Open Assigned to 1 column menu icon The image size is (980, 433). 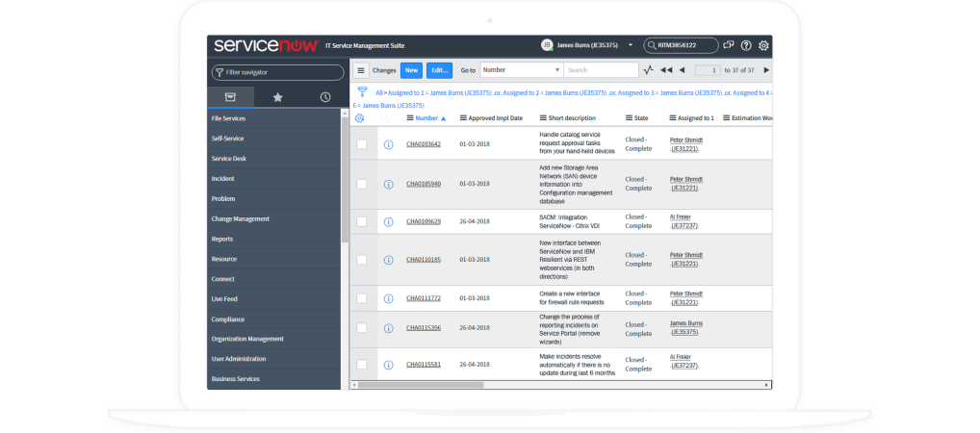point(673,118)
